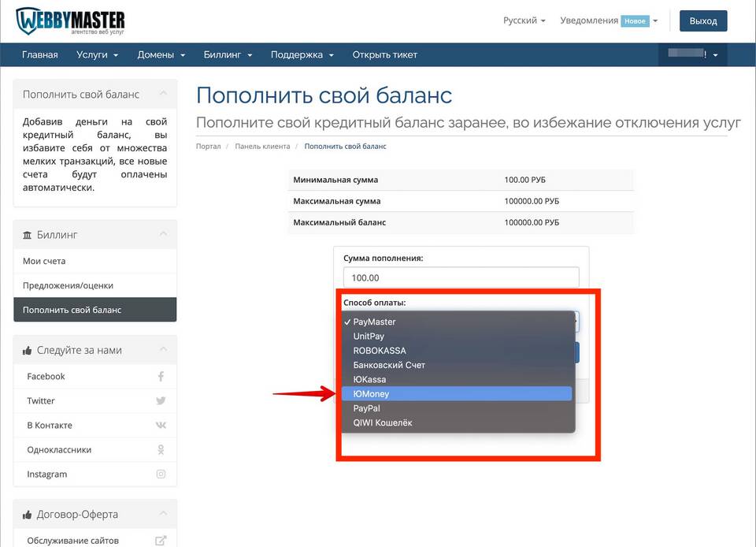Collapse the Пополнить свой баланс sidebar panel
Screen dimensions: 756x547
click(x=163, y=94)
